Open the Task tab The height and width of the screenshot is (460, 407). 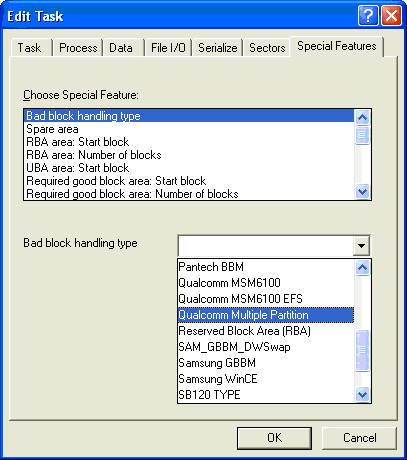tap(31, 48)
